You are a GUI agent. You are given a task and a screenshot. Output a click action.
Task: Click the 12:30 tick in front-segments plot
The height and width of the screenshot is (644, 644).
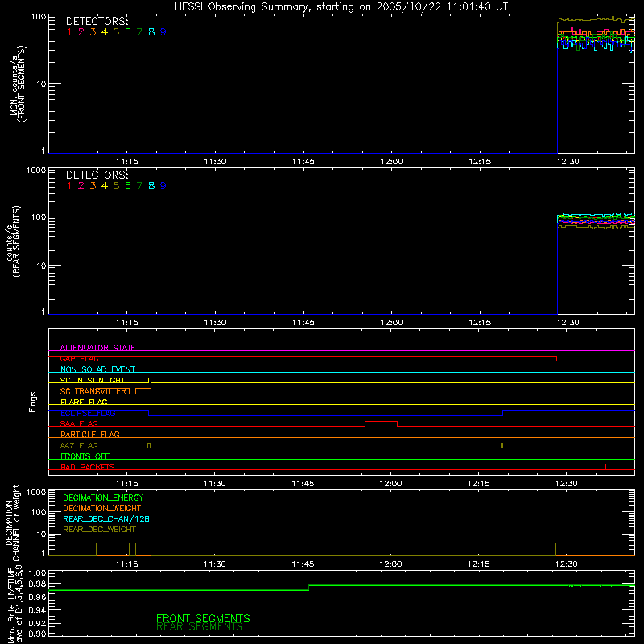(568, 162)
